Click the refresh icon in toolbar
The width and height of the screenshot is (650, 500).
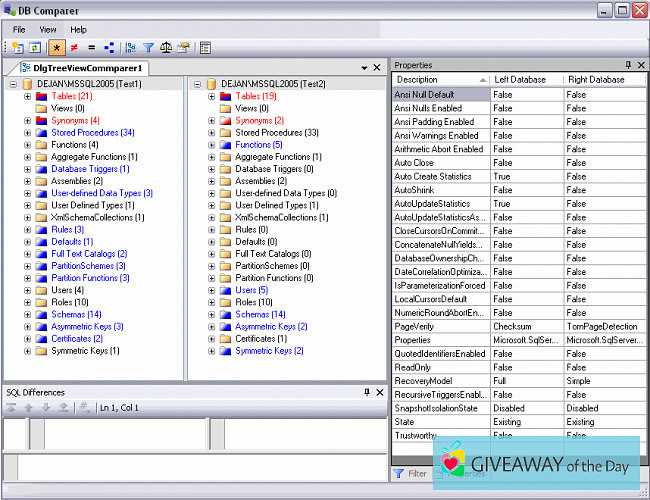click(x=35, y=47)
